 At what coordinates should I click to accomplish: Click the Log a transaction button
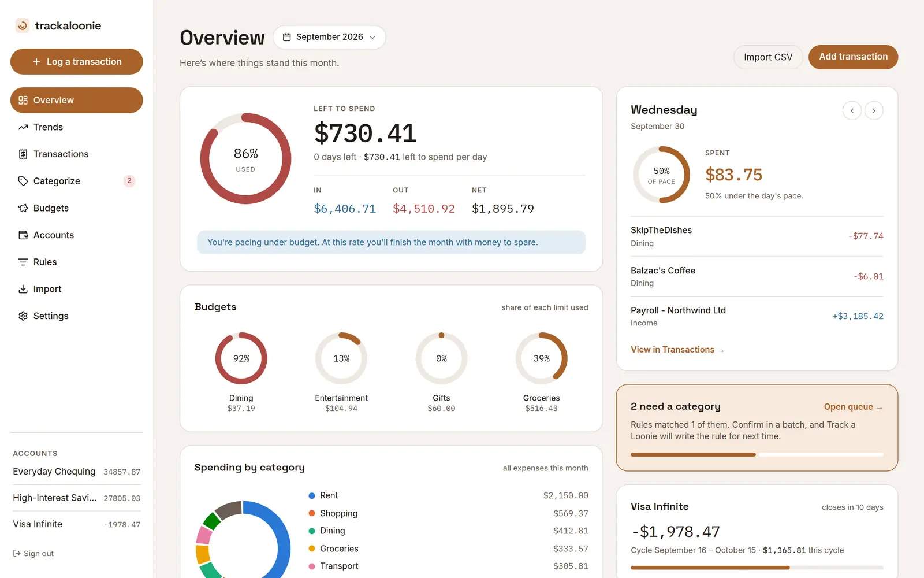coord(77,62)
